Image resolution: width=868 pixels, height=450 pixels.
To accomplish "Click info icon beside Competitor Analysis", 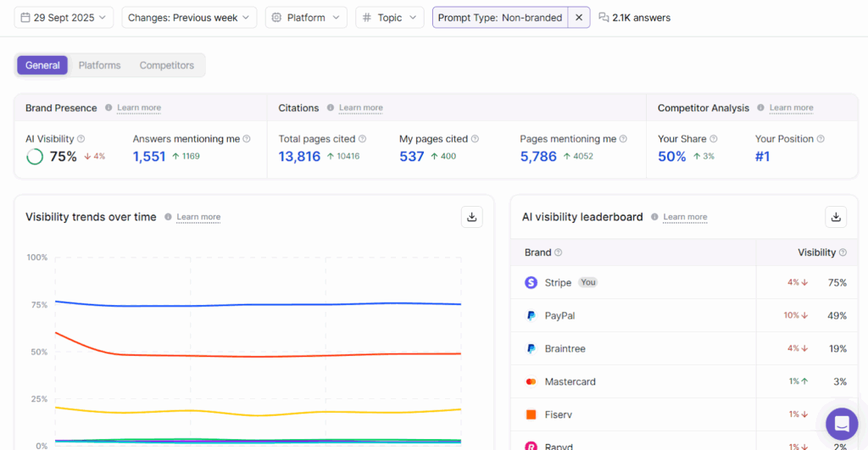I will click(760, 108).
